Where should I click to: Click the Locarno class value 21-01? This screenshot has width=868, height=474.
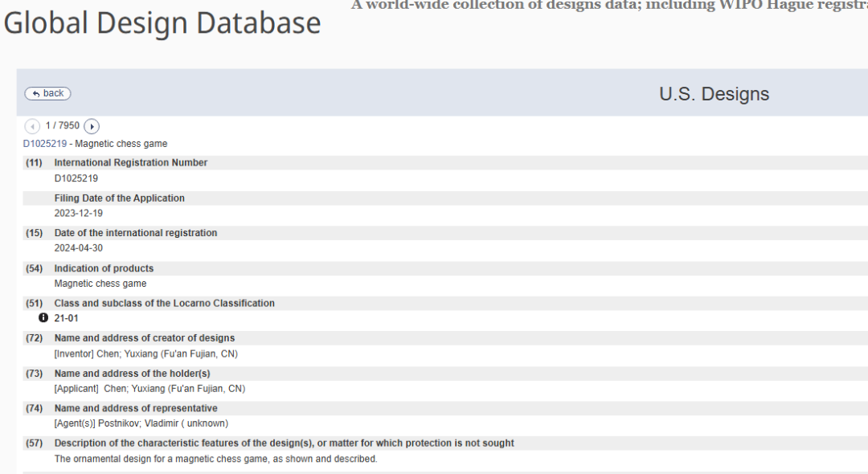pos(66,318)
